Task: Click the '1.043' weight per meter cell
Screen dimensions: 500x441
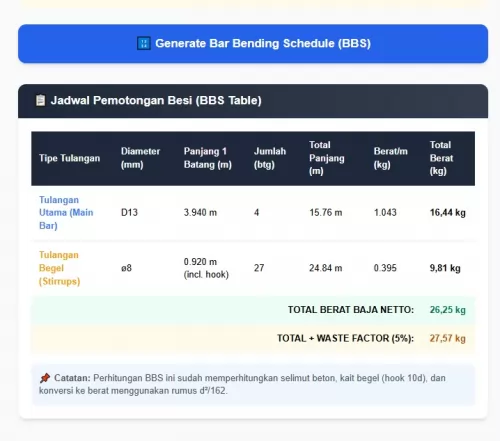Action: pyautogui.click(x=385, y=213)
